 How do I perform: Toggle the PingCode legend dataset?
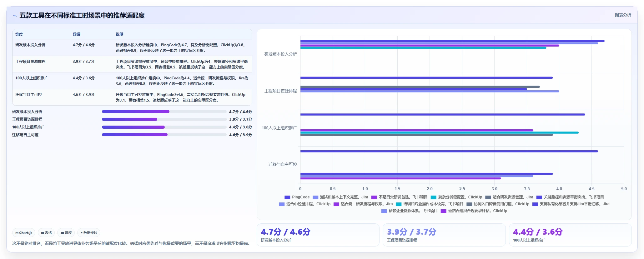(x=297, y=197)
